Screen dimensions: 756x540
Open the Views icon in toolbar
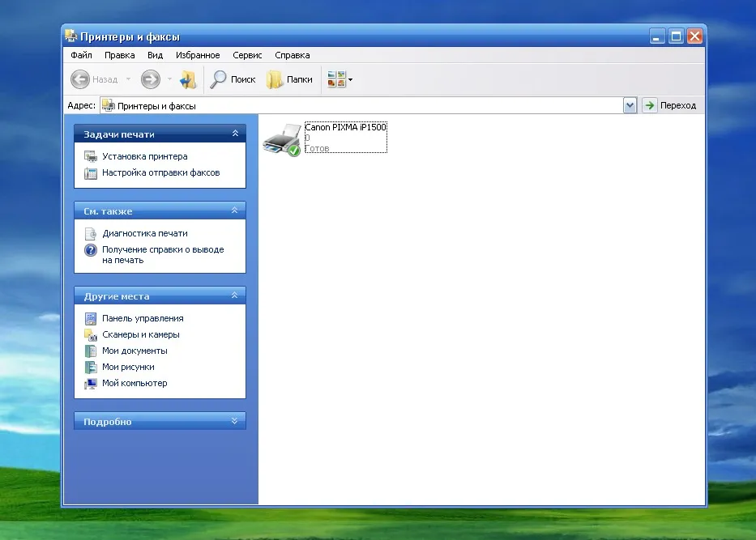pyautogui.click(x=336, y=79)
